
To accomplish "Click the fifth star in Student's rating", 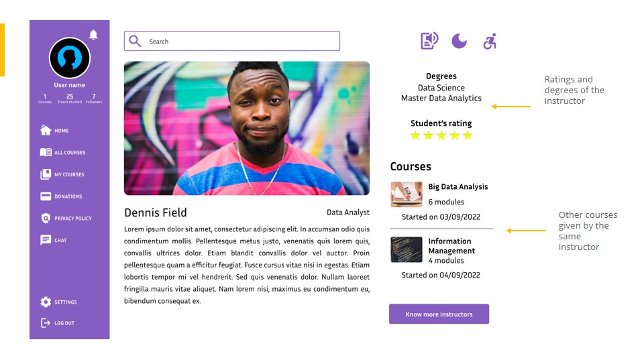I will pos(468,135).
